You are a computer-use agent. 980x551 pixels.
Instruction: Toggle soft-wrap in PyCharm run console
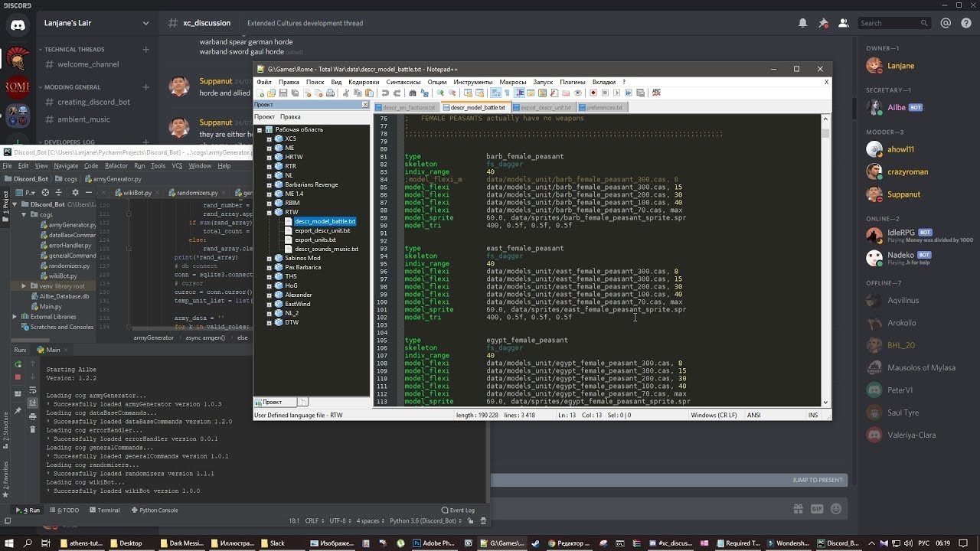[33, 390]
